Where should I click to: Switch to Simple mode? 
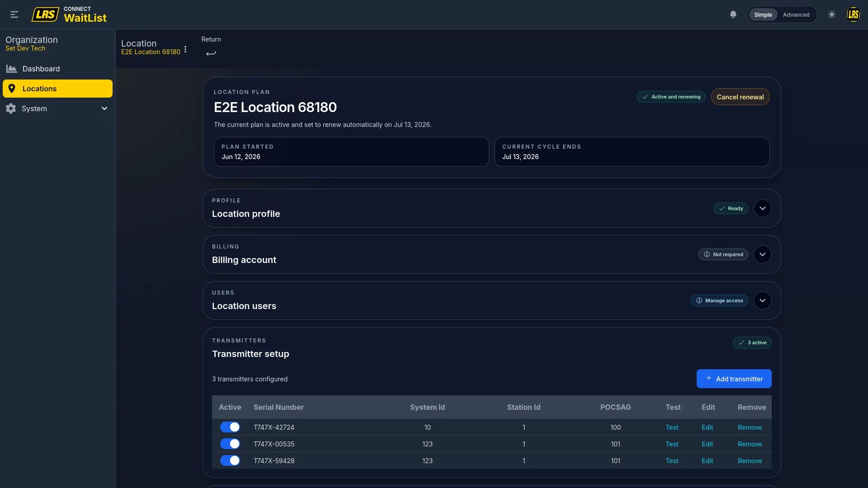pyautogui.click(x=763, y=14)
